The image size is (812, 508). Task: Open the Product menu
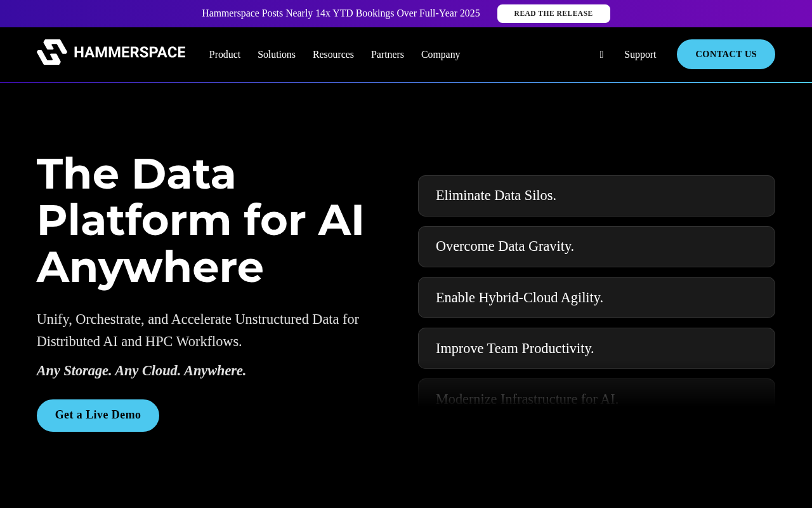pyautogui.click(x=225, y=55)
